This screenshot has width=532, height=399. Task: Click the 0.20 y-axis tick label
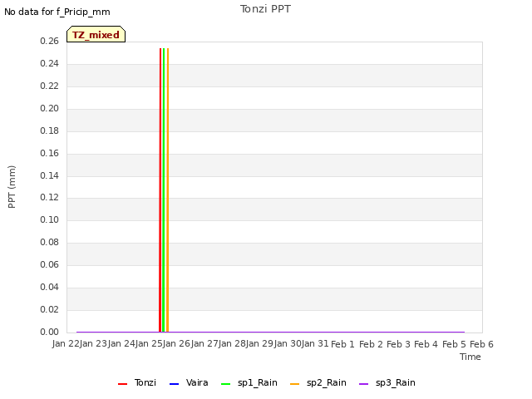tap(50, 109)
